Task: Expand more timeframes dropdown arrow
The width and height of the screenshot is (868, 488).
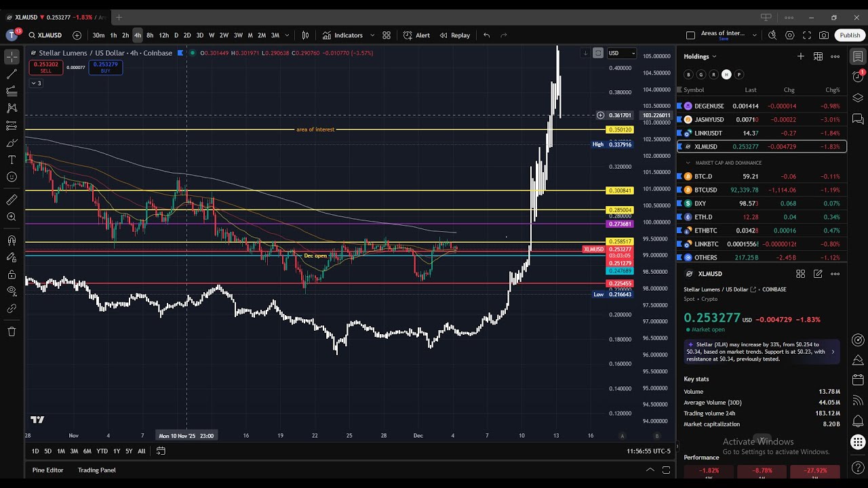Action: (287, 35)
